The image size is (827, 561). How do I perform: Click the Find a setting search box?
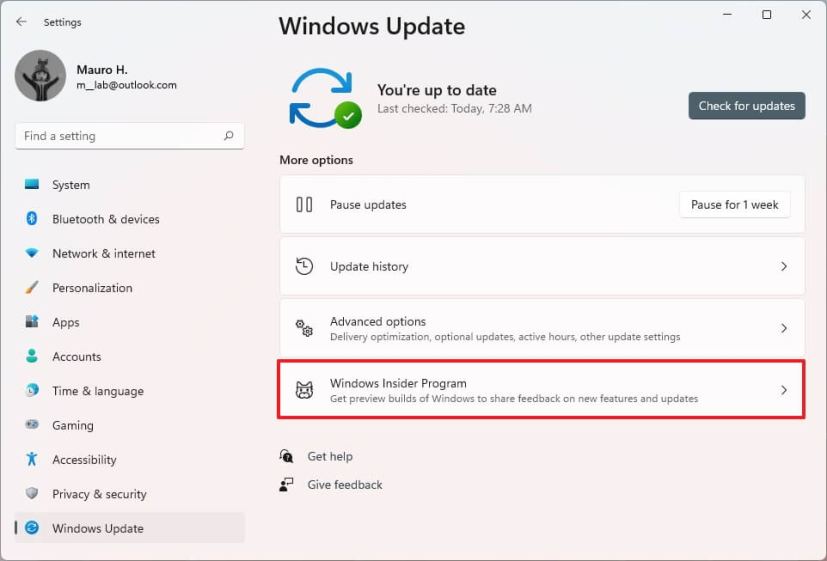click(130, 136)
